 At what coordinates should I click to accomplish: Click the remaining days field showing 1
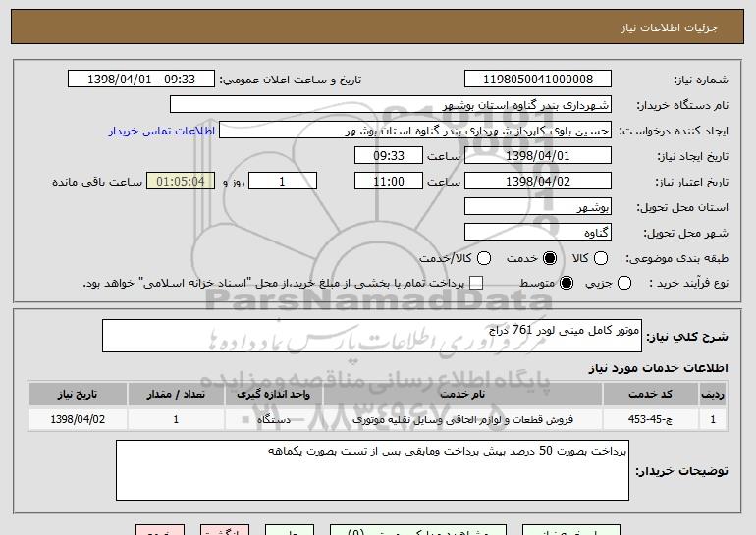point(283,182)
